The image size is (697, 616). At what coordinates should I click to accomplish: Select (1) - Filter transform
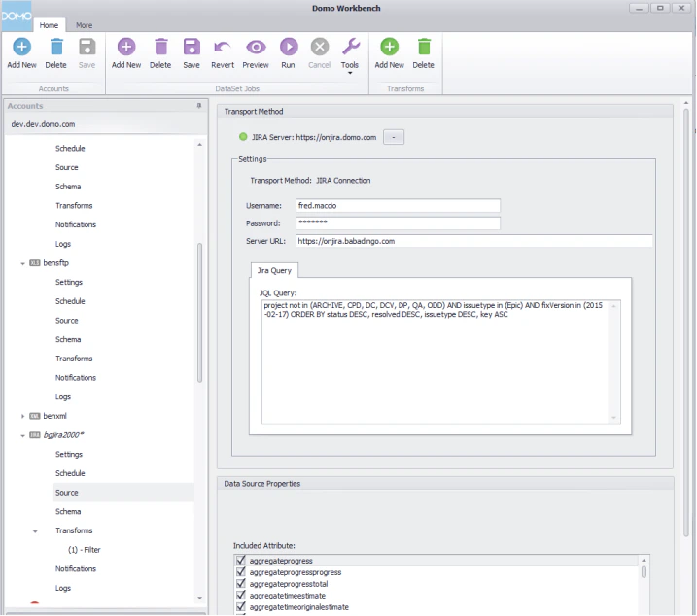tap(85, 550)
